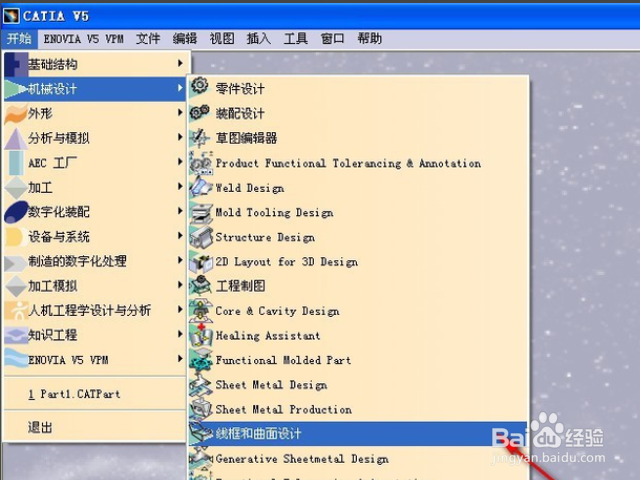Open recent file 1 Part1.CATPart
Screen dimensions: 640x480
coord(95,394)
